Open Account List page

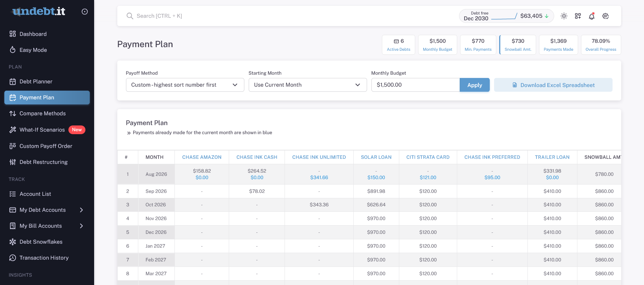47,194
